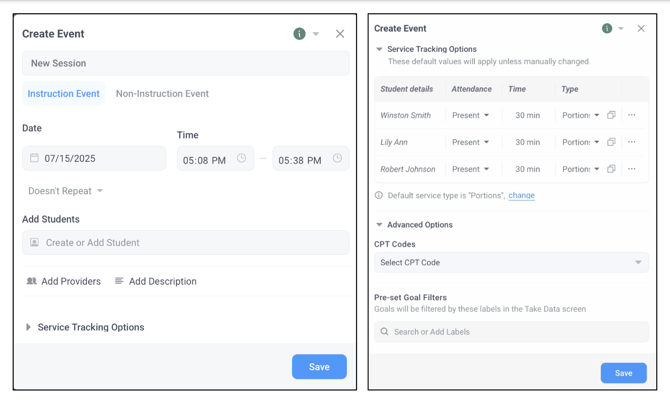
Task: Click the change default service type link
Action: (521, 196)
